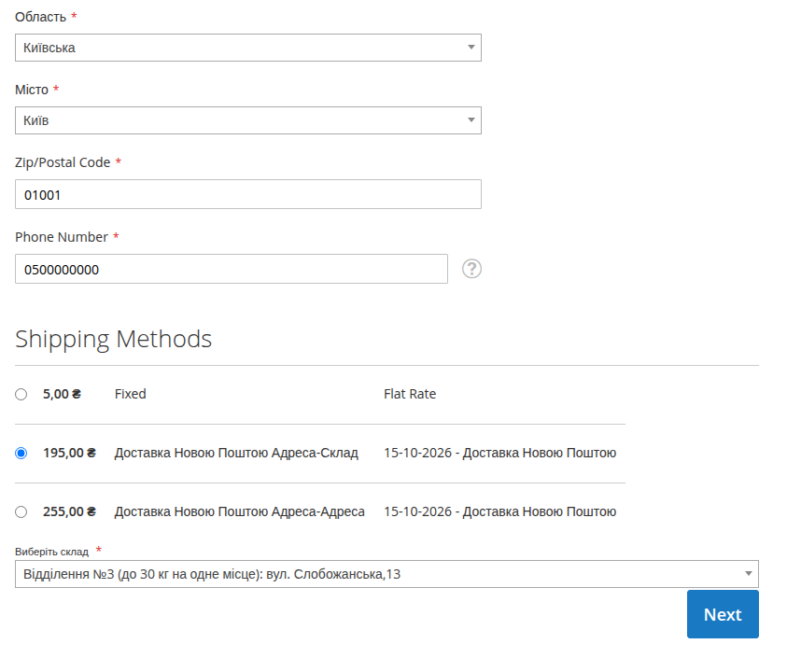The height and width of the screenshot is (672, 801).
Task: Open the Виберіть склад warehouse dropdown
Action: [386, 574]
